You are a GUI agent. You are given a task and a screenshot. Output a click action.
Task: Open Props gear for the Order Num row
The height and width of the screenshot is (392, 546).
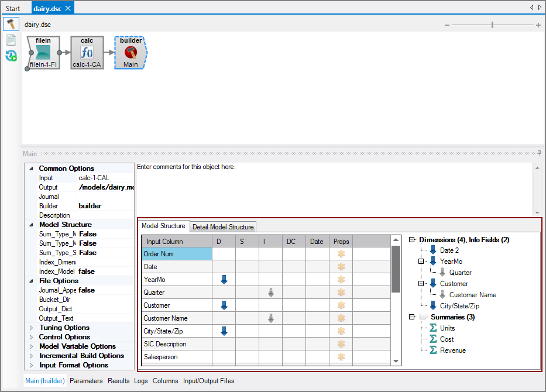click(340, 253)
